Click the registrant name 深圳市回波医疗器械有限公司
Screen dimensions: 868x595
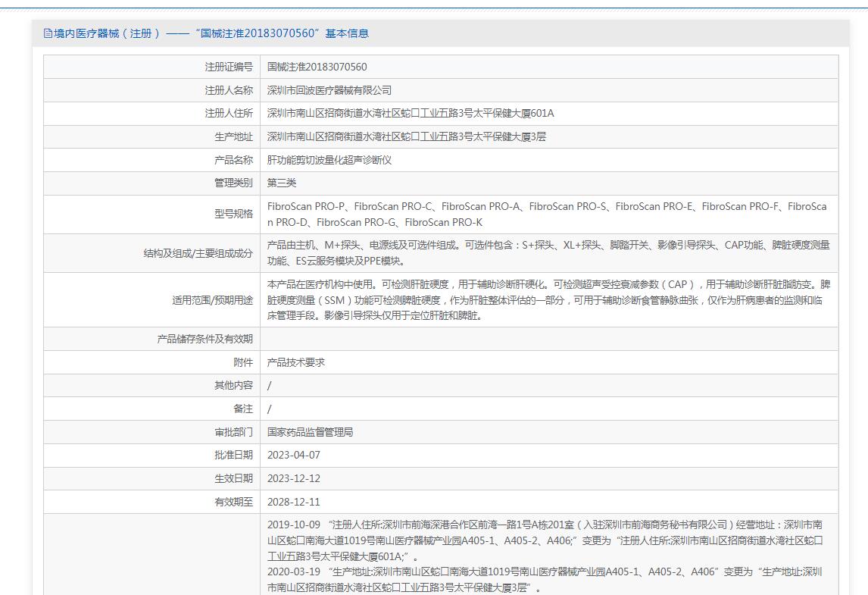329,90
